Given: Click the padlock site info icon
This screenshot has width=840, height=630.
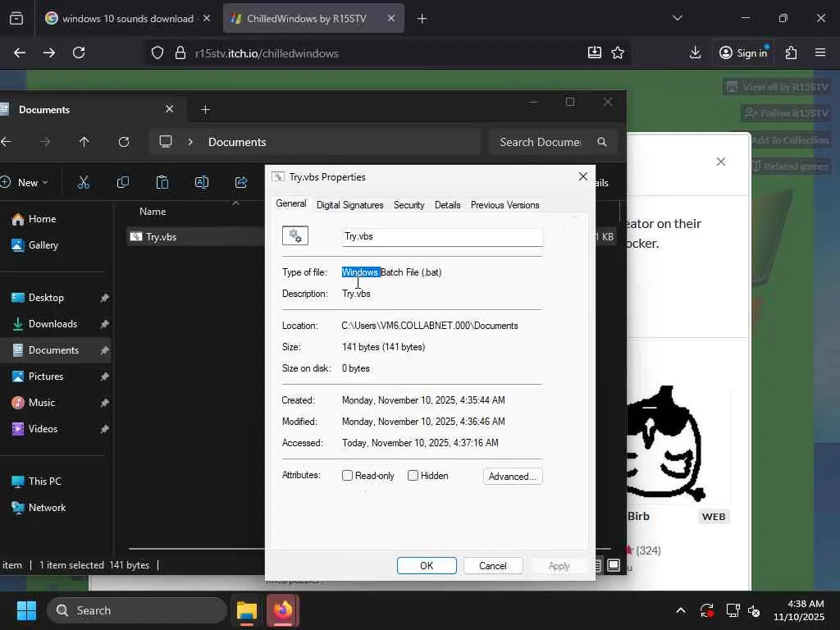Looking at the screenshot, I should pyautogui.click(x=180, y=53).
